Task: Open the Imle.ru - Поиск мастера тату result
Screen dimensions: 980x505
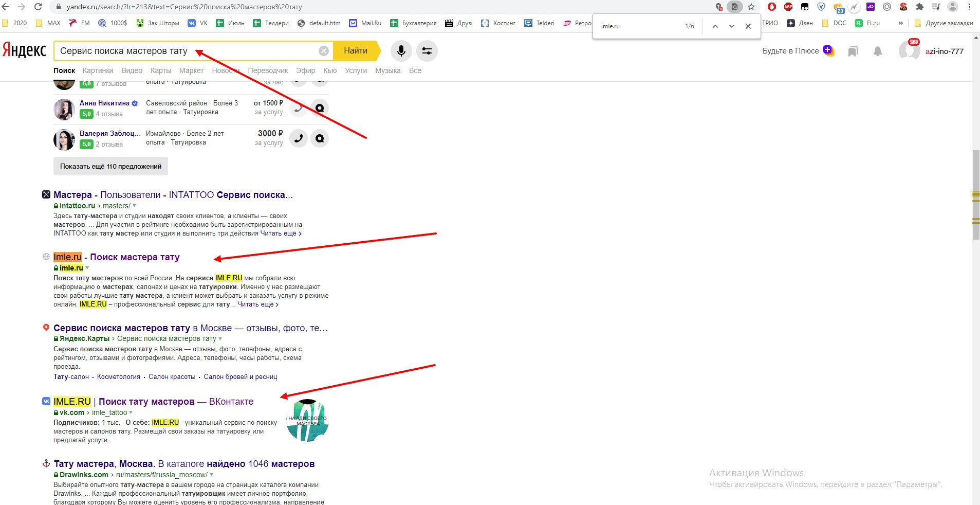Action: pos(117,257)
